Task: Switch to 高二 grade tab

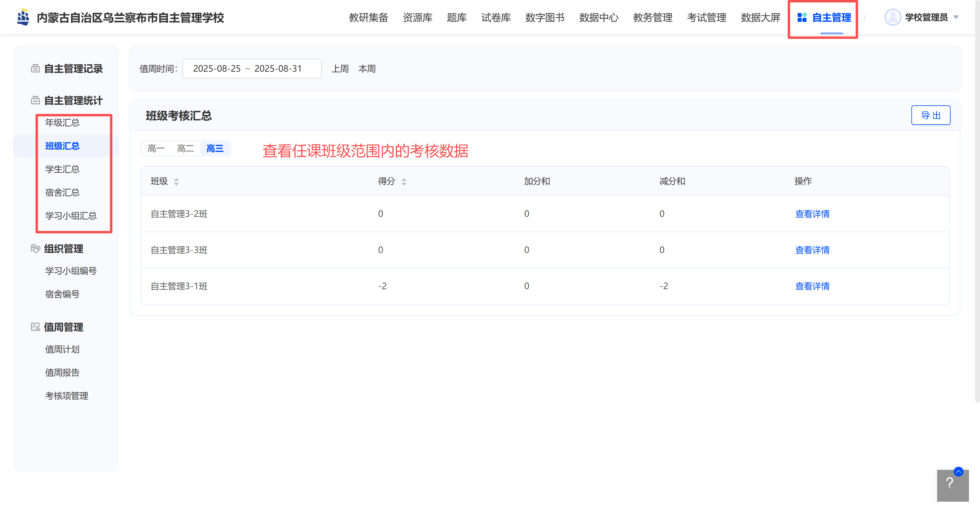Action: (x=185, y=148)
